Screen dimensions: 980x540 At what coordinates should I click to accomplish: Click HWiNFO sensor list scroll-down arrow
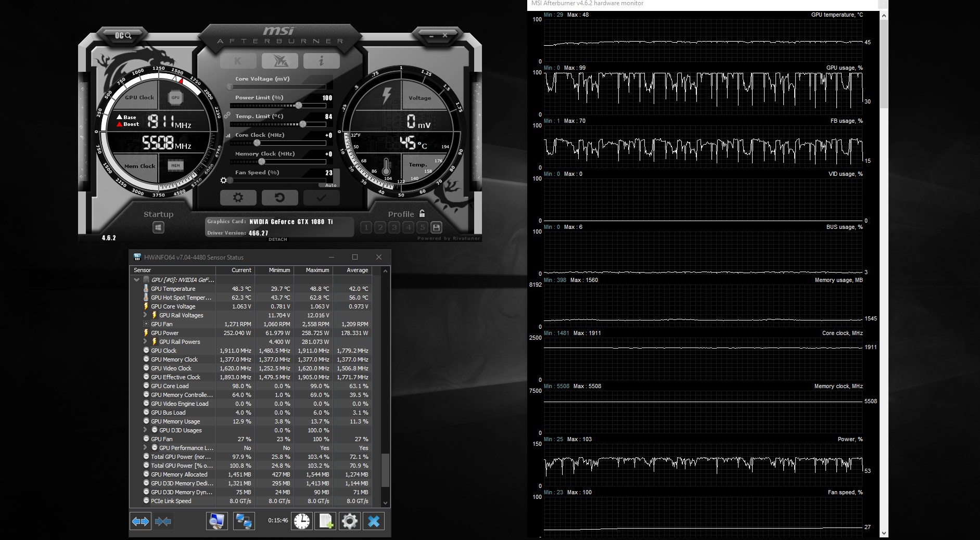pyautogui.click(x=385, y=503)
